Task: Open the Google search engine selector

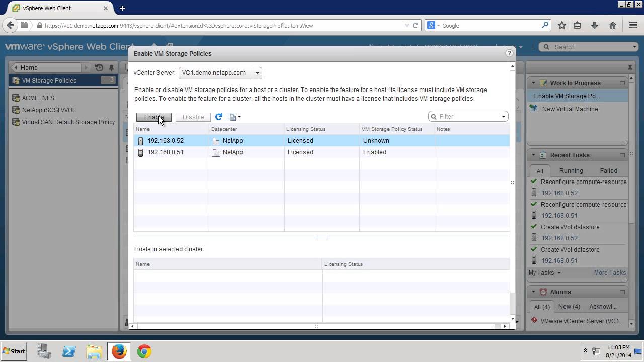Action: pyautogui.click(x=433, y=25)
